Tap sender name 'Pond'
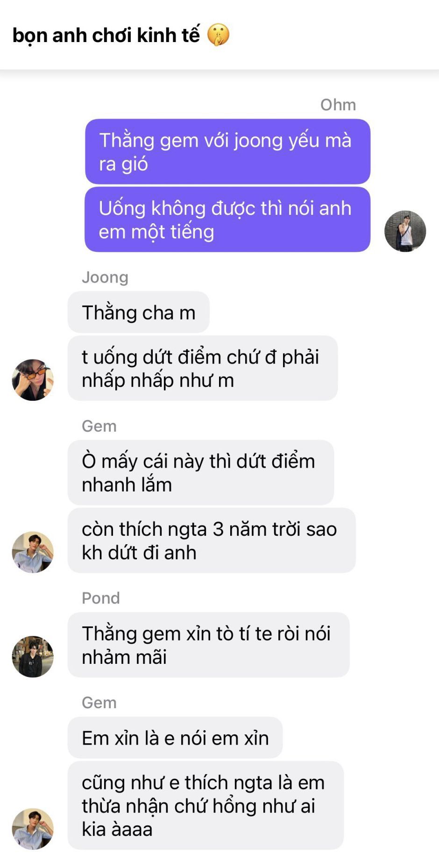This screenshot has width=439, height=868. pos(101,598)
